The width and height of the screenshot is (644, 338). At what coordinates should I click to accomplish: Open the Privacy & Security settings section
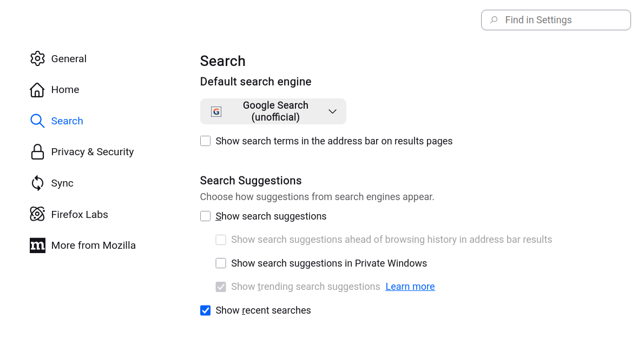[92, 152]
